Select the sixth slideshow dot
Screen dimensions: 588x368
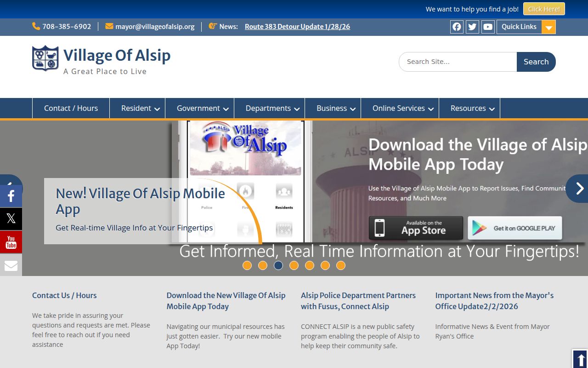click(325, 265)
